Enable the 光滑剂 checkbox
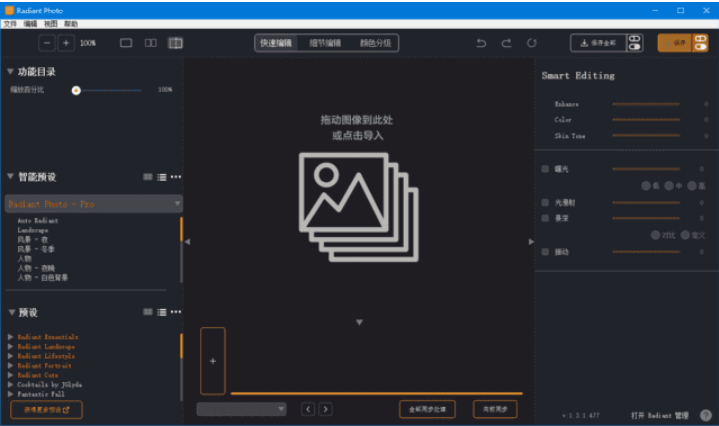Image resolution: width=719 pixels, height=426 pixels. tap(545, 202)
